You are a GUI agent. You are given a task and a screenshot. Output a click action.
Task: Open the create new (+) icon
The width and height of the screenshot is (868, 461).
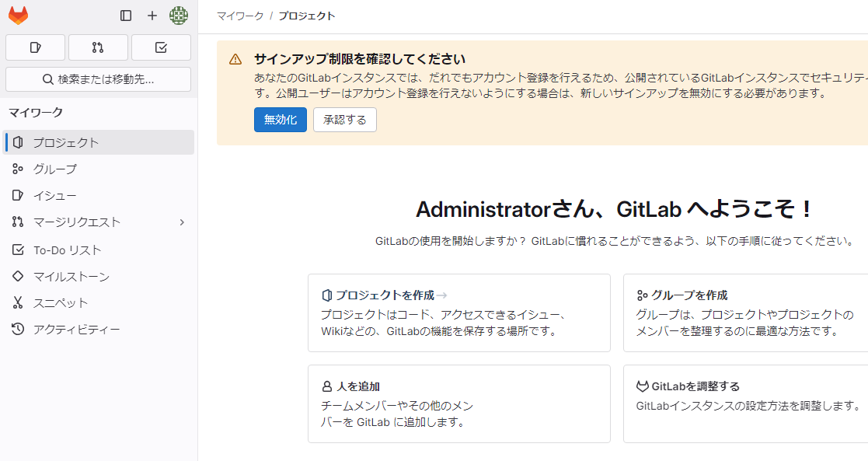tap(152, 15)
